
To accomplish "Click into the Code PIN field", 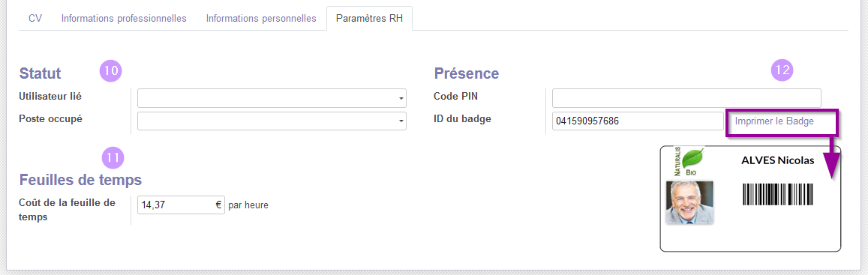I will [x=686, y=98].
